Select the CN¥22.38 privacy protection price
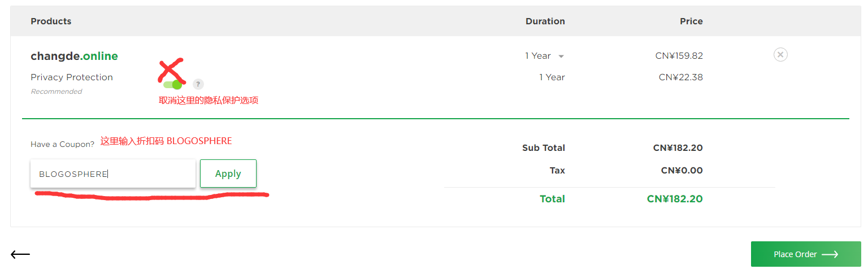This screenshot has width=868, height=269. (x=681, y=77)
